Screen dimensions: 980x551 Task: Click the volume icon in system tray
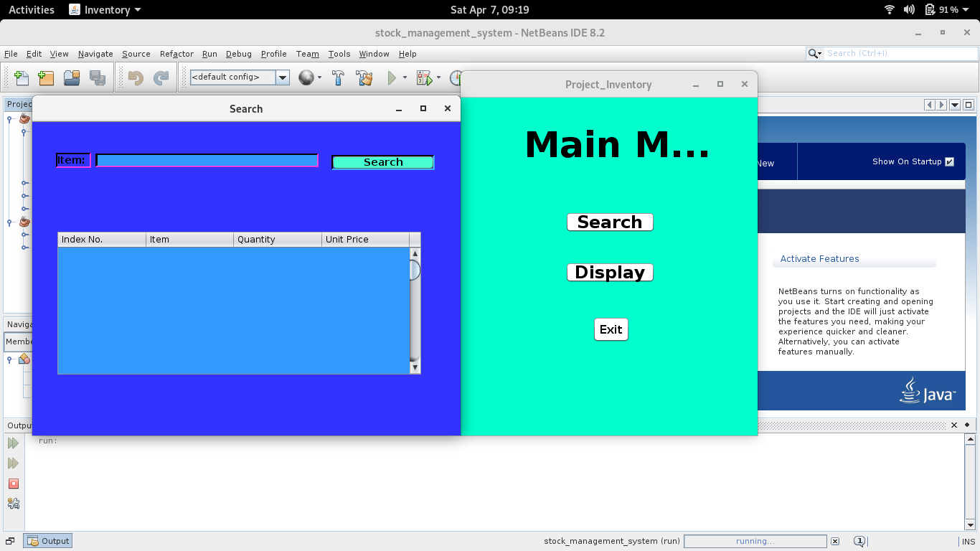(909, 9)
